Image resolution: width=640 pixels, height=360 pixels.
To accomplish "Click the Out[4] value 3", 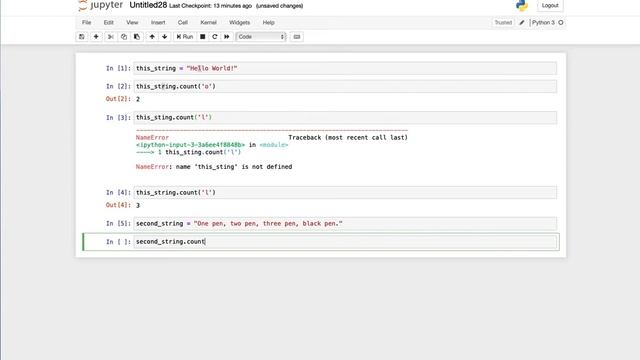I will coord(138,205).
